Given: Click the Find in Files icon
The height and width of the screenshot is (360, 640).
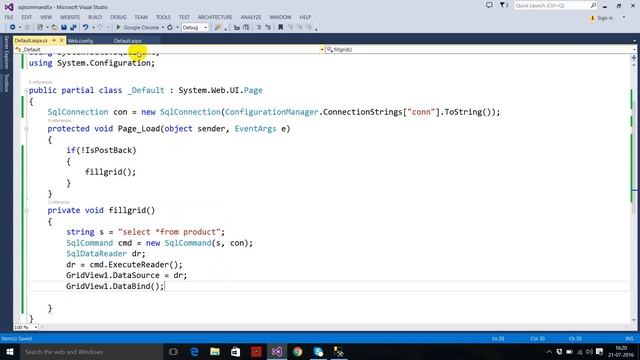Looking at the screenshot, I should tap(218, 27).
